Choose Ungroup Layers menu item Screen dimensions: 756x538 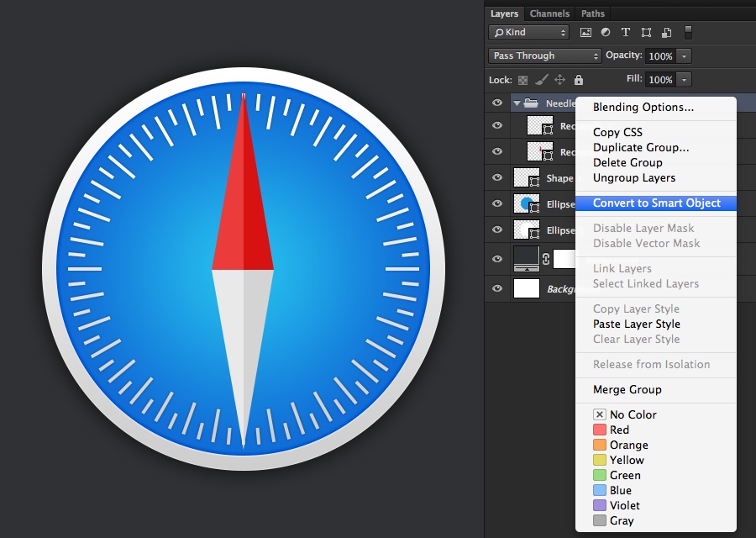tap(656, 178)
